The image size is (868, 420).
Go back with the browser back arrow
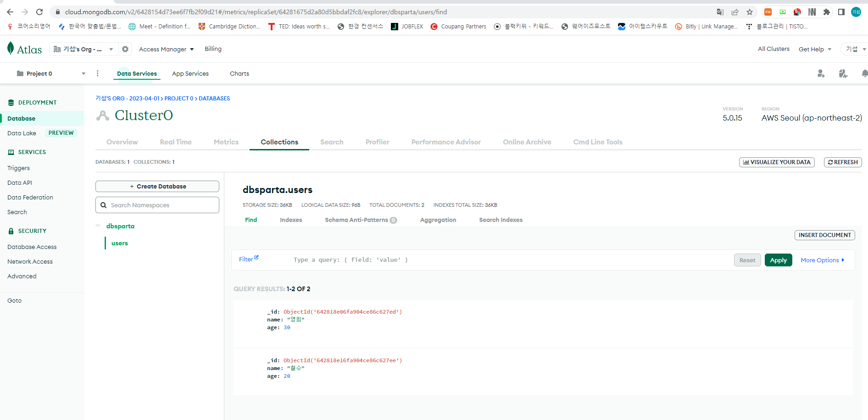10,12
